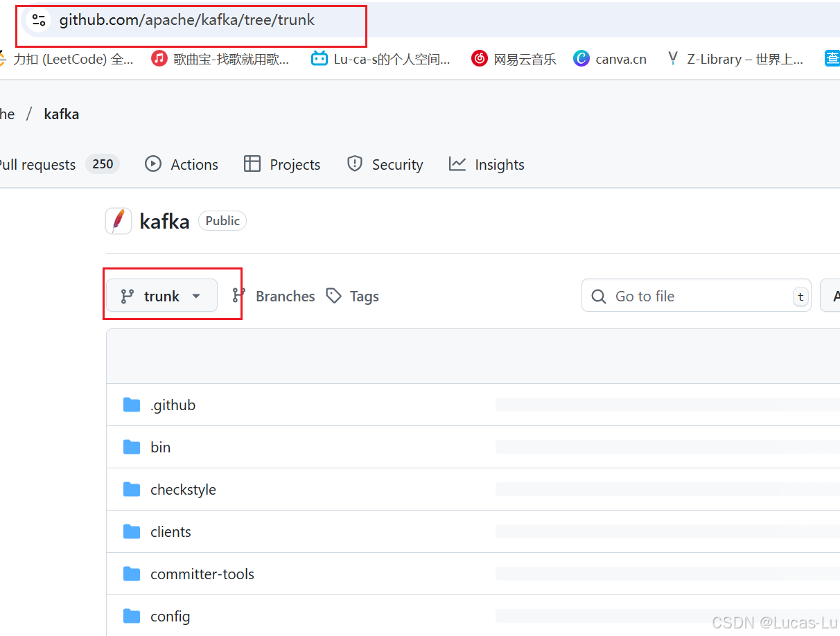Click the Projects table icon
This screenshot has width=840, height=636.
point(252,164)
